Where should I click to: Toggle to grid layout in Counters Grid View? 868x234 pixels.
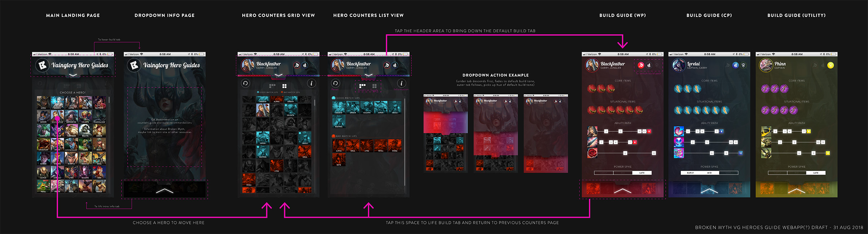[x=284, y=86]
